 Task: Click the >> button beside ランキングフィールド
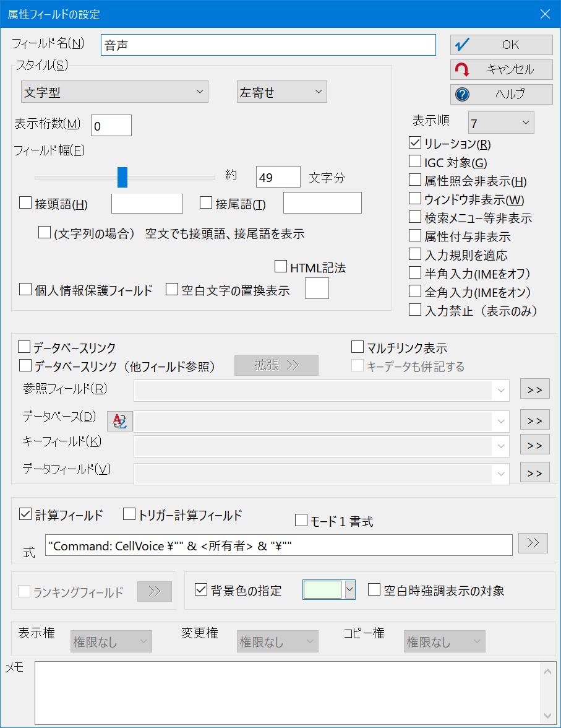click(x=155, y=592)
